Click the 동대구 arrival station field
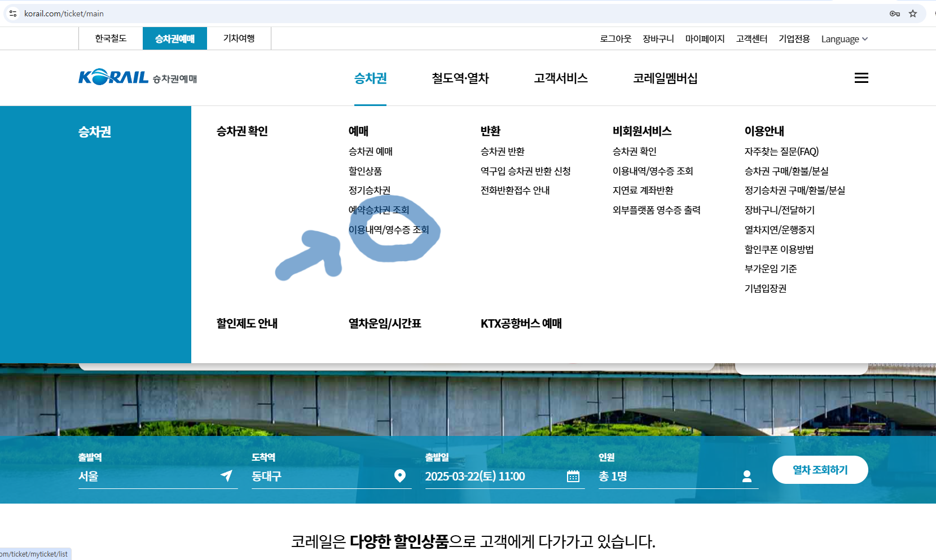This screenshot has width=936, height=560. (332, 476)
